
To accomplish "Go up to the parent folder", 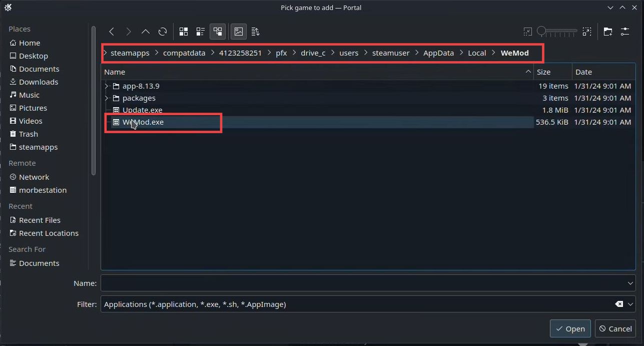I will tap(146, 32).
